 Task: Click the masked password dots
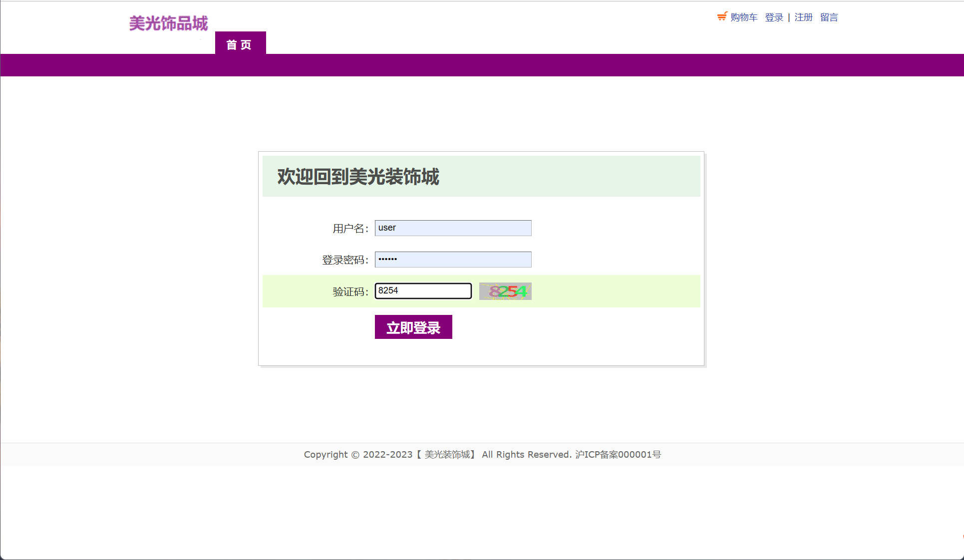(x=388, y=260)
